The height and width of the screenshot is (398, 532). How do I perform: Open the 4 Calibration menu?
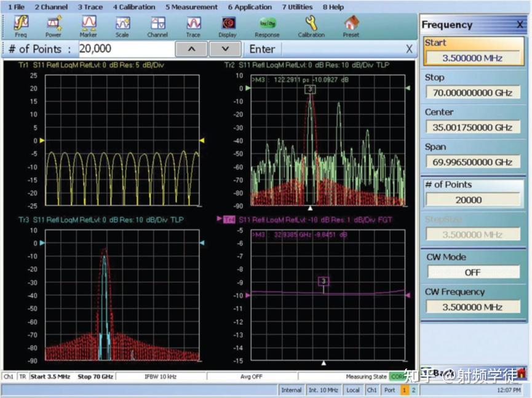tap(134, 7)
